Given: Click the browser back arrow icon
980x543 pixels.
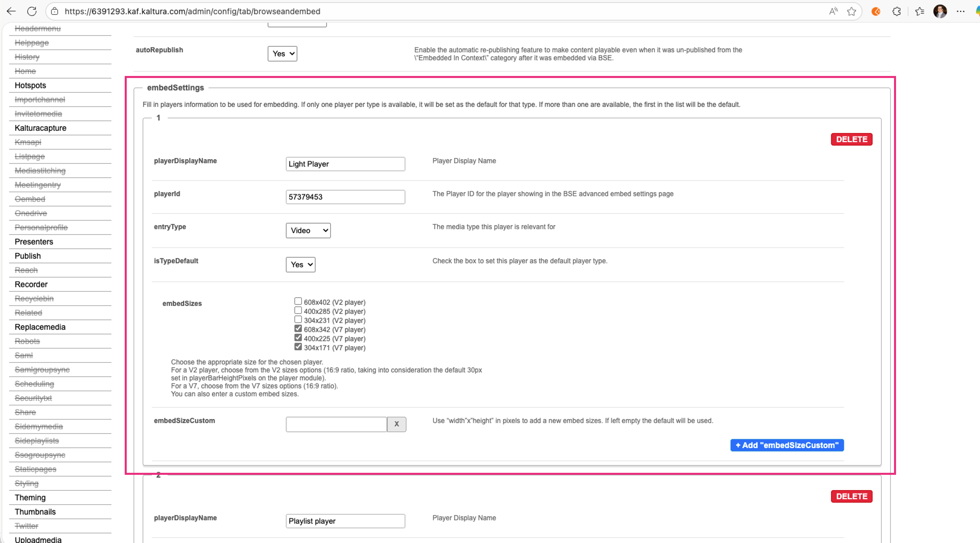Looking at the screenshot, I should point(11,11).
